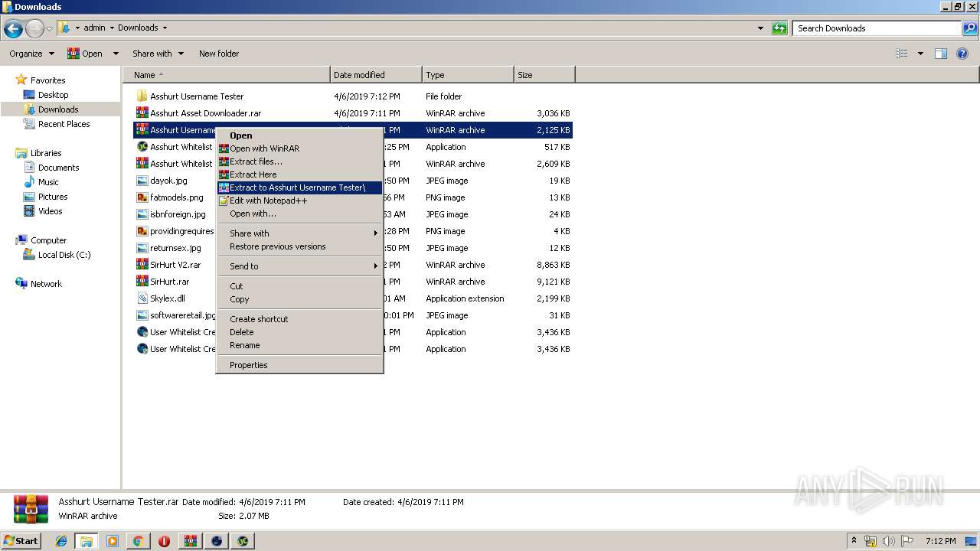Choose Open with... menu entry
This screenshot has width=980, height=551.
coord(299,214)
